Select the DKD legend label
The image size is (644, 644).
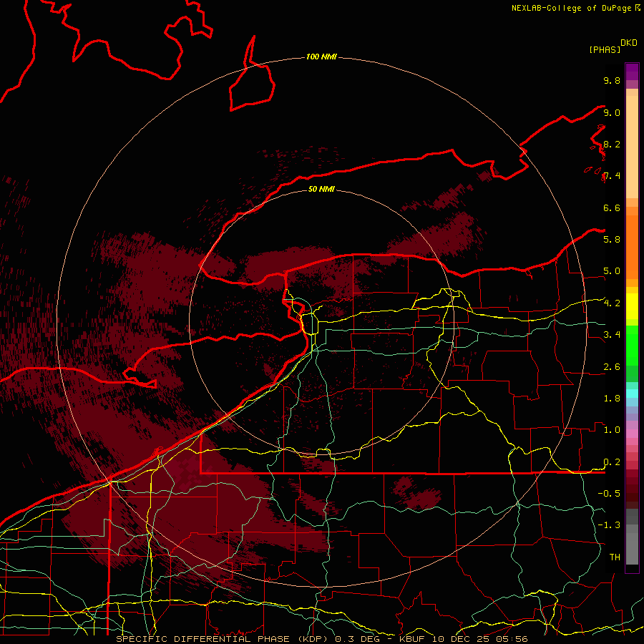point(629,43)
